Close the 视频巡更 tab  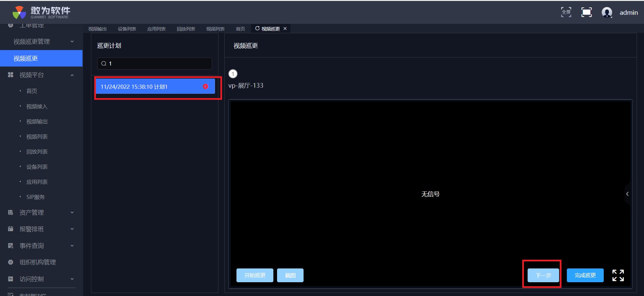click(285, 29)
